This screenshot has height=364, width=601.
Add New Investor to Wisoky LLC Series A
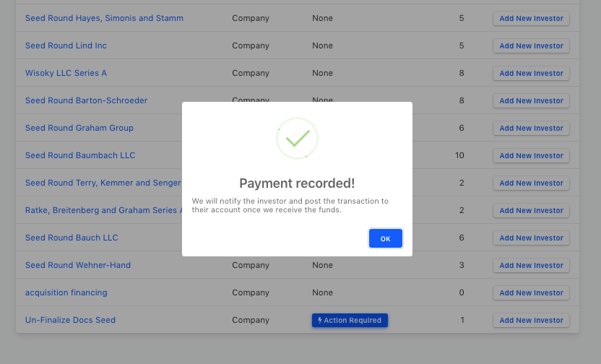(x=531, y=73)
